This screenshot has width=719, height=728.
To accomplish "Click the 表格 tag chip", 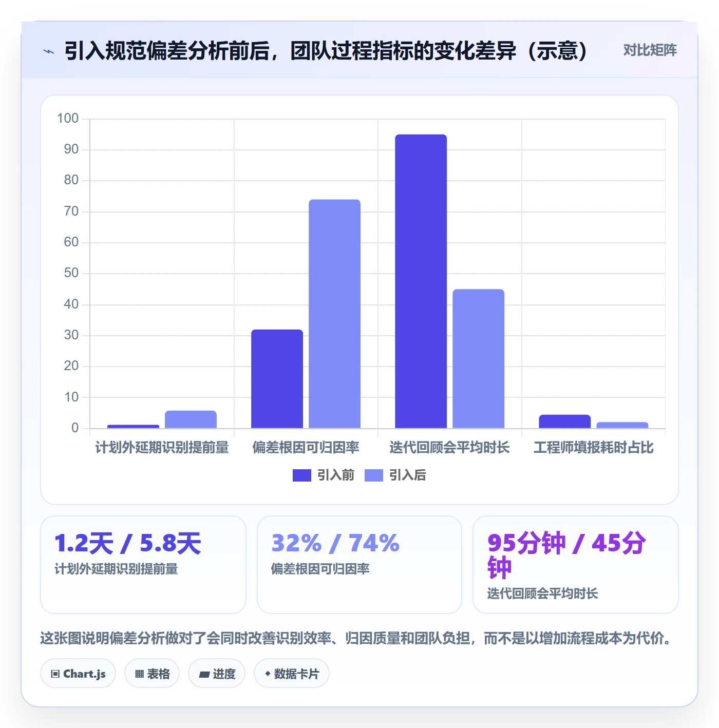I will click(152, 674).
